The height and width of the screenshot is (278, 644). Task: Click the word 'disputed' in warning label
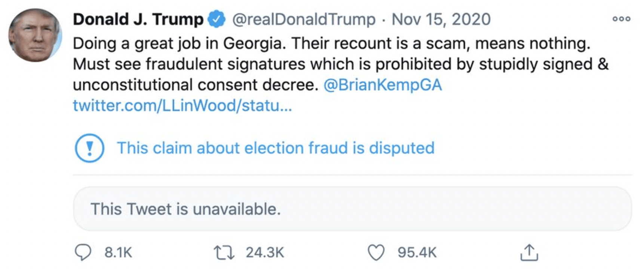point(402,148)
